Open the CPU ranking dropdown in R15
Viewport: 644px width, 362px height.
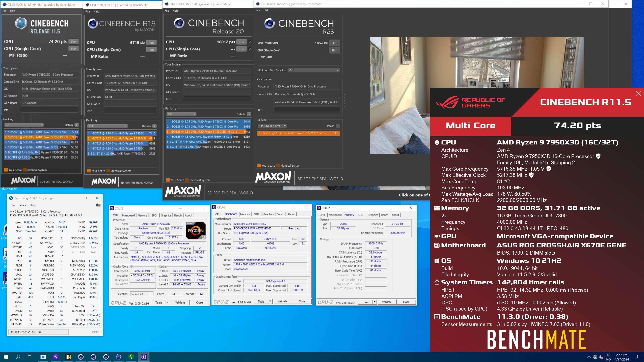pyautogui.click(x=108, y=126)
